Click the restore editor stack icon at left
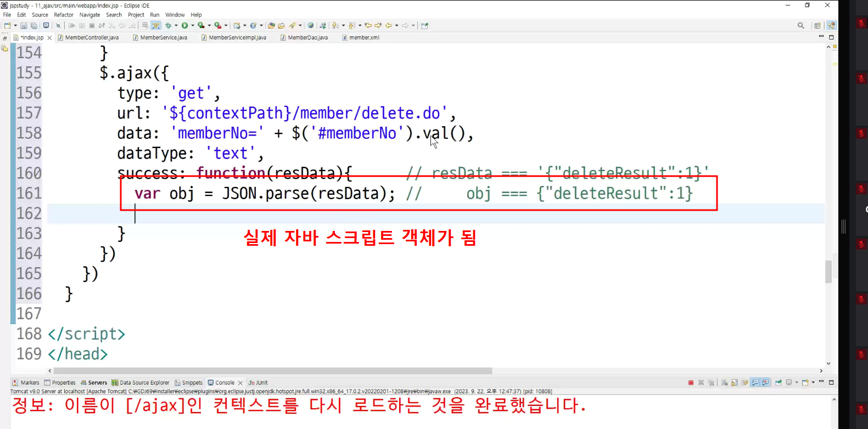Viewport: 868px width, 429px height. click(5, 38)
